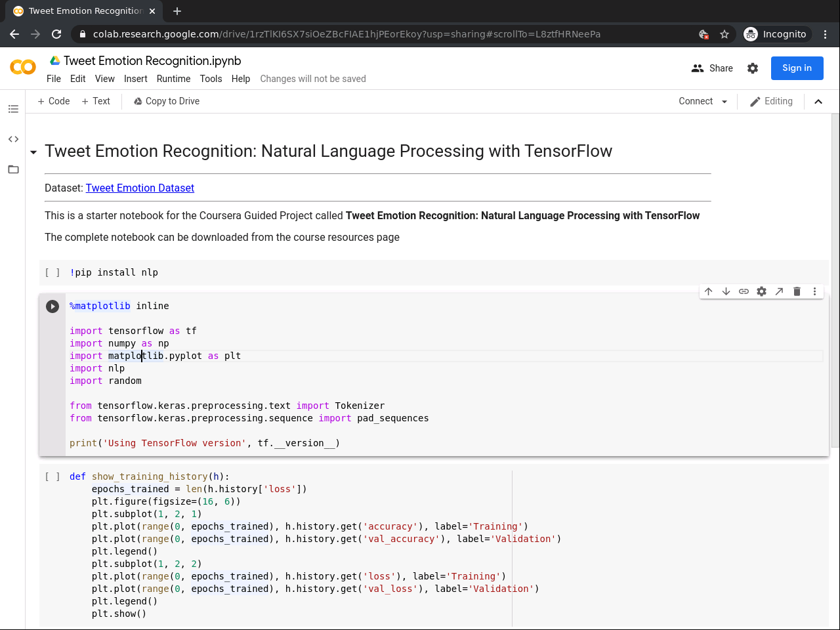
Task: Collapse the Tweet Emotion Recognition heading section
Action: tap(33, 152)
